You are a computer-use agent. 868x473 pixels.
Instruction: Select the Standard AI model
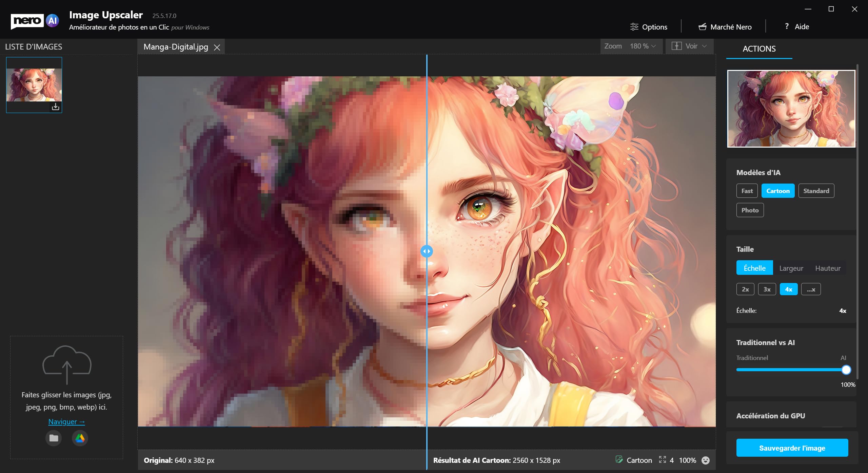[816, 191]
